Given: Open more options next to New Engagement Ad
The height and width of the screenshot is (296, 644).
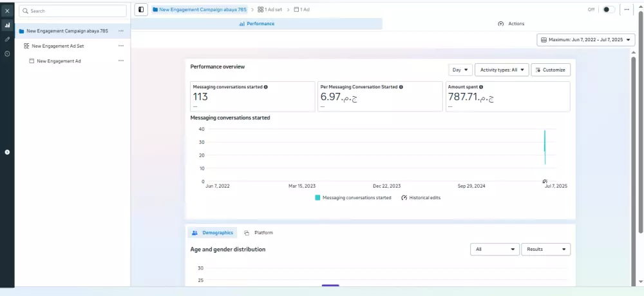Looking at the screenshot, I should 121,61.
